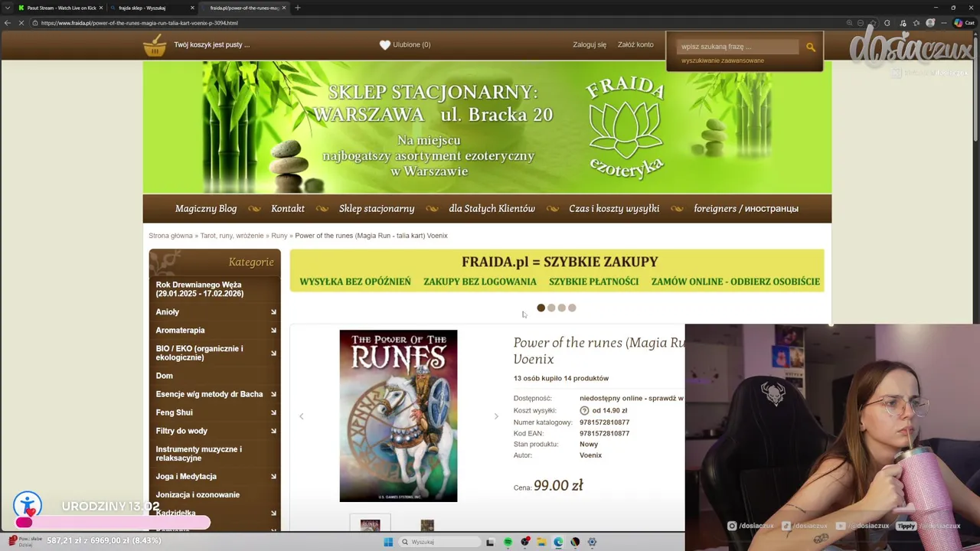Open File Explorer from the taskbar
Image resolution: width=980 pixels, height=551 pixels.
541,542
